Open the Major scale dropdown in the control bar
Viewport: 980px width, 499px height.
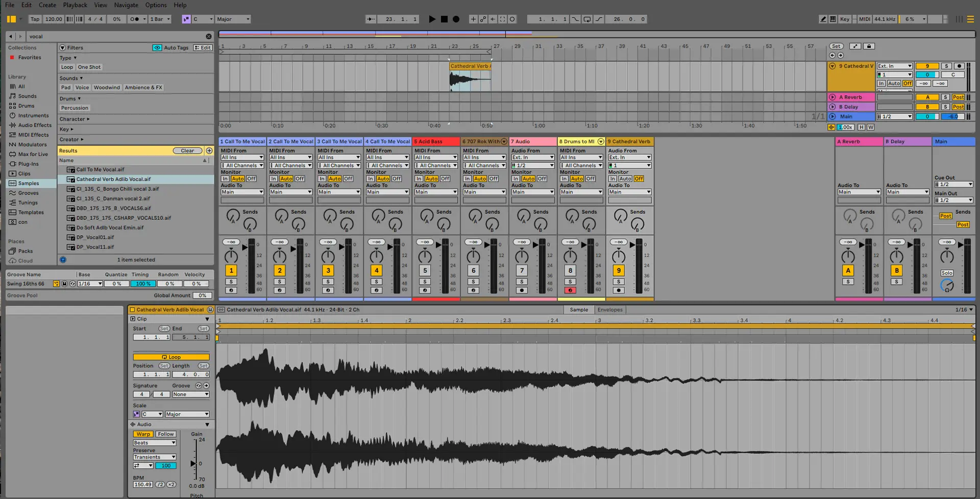pos(233,19)
